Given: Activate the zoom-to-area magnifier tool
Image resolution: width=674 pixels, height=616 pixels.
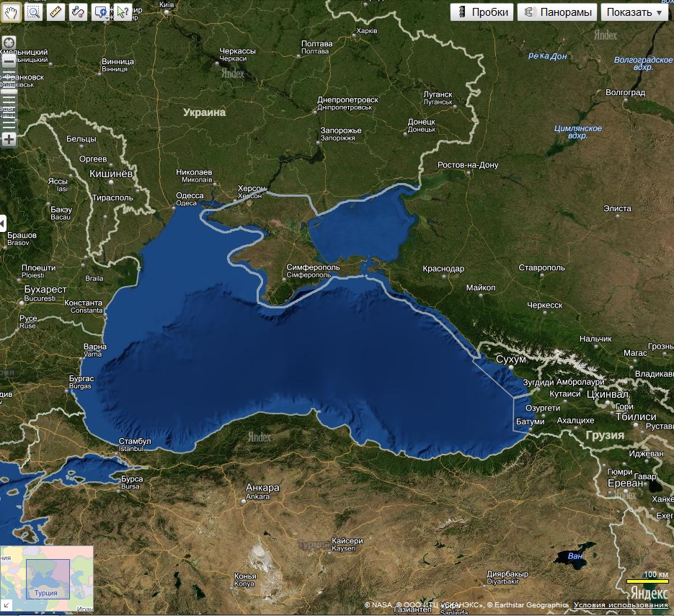Looking at the screenshot, I should pos(33,12).
